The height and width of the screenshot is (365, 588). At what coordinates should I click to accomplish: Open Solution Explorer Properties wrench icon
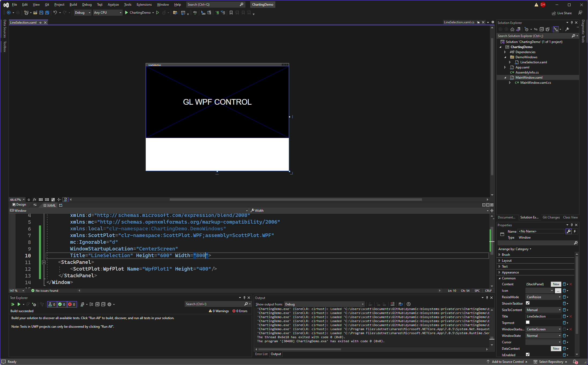567,29
